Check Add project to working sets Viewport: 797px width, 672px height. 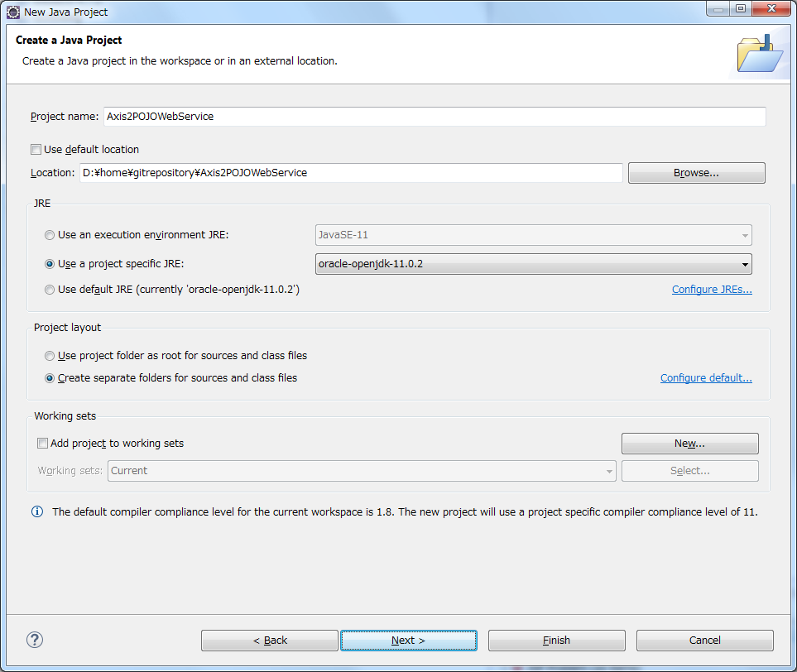tap(43, 444)
